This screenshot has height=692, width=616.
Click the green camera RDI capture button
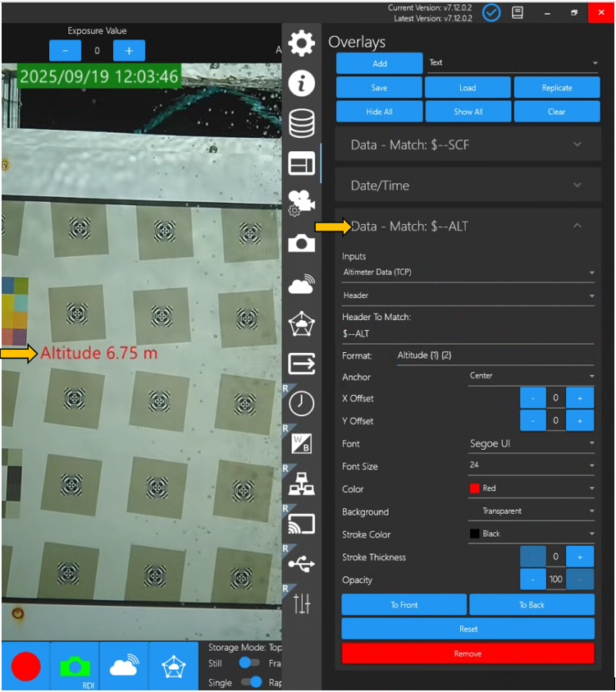[x=75, y=666]
